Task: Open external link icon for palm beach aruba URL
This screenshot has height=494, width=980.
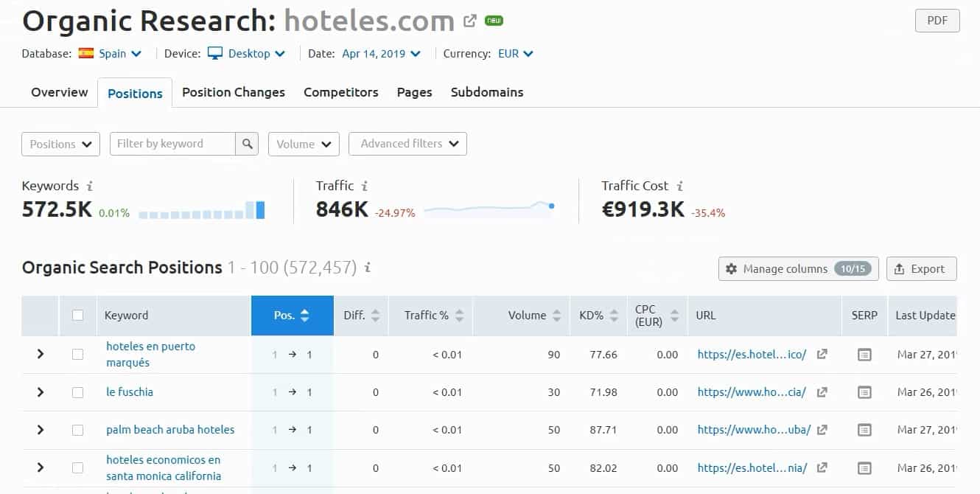Action: point(822,429)
